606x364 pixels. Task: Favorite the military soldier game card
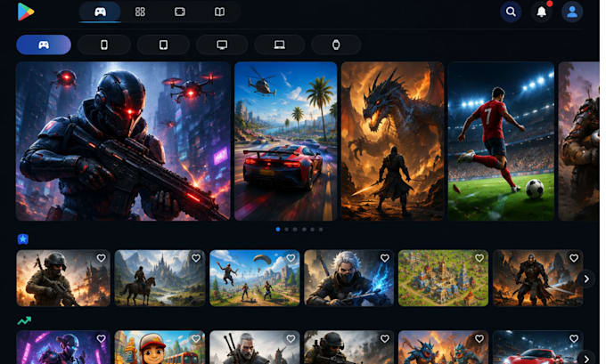tap(102, 258)
